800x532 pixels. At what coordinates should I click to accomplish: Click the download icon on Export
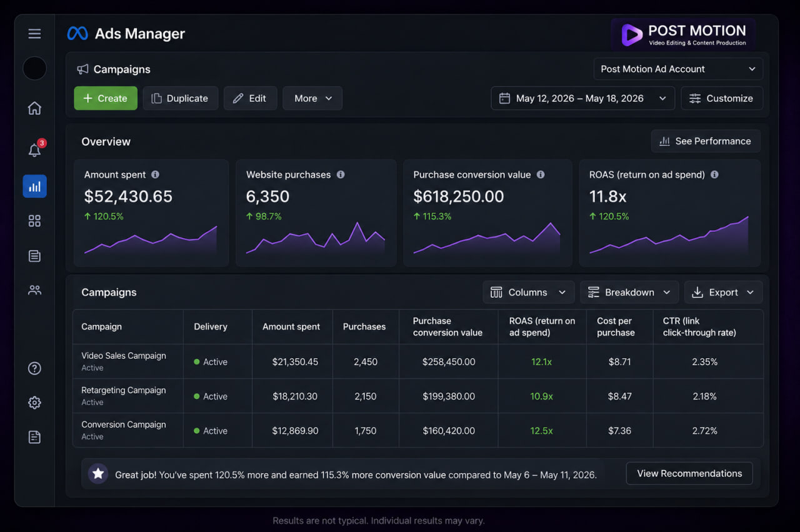tap(698, 292)
